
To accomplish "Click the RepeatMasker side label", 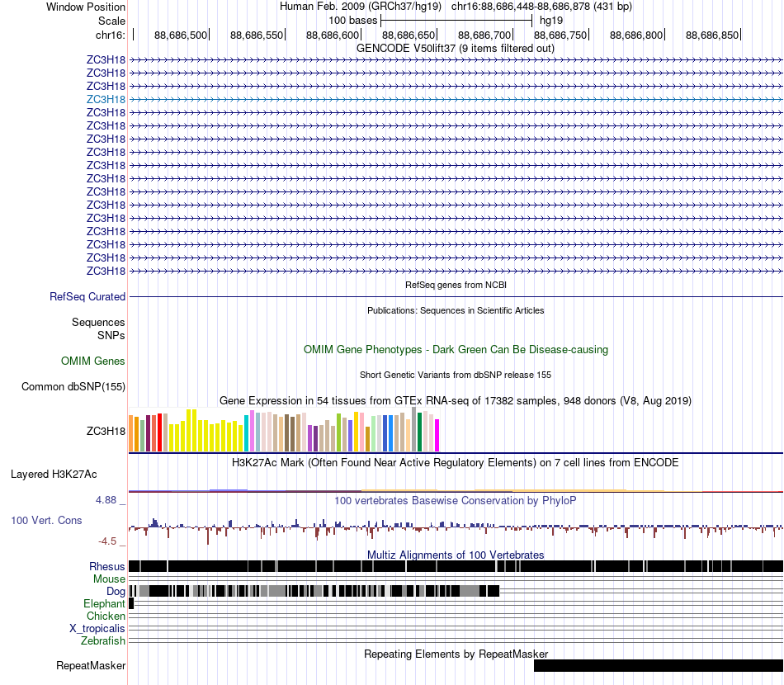I will coord(91,666).
